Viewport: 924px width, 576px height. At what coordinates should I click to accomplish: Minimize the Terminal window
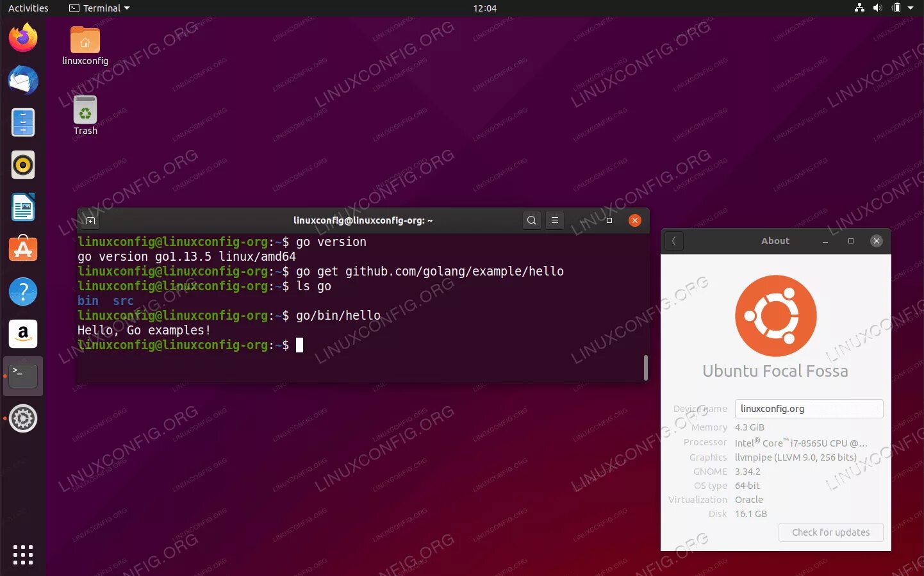click(x=584, y=220)
